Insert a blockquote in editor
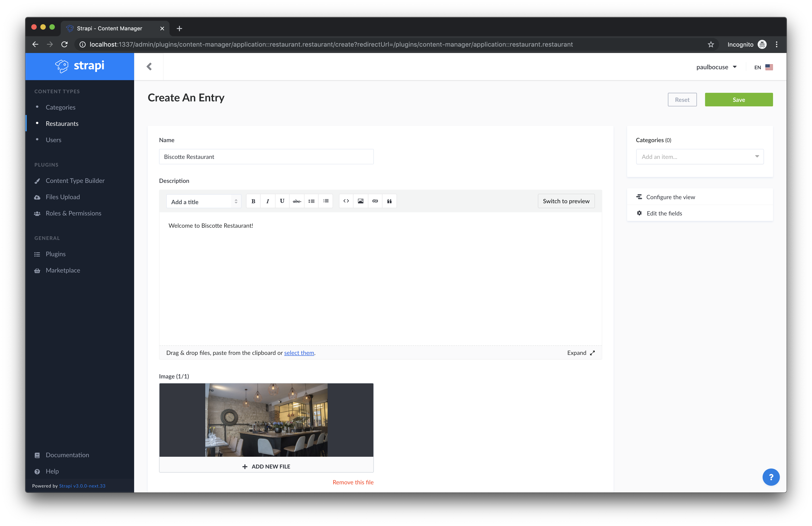 389,201
